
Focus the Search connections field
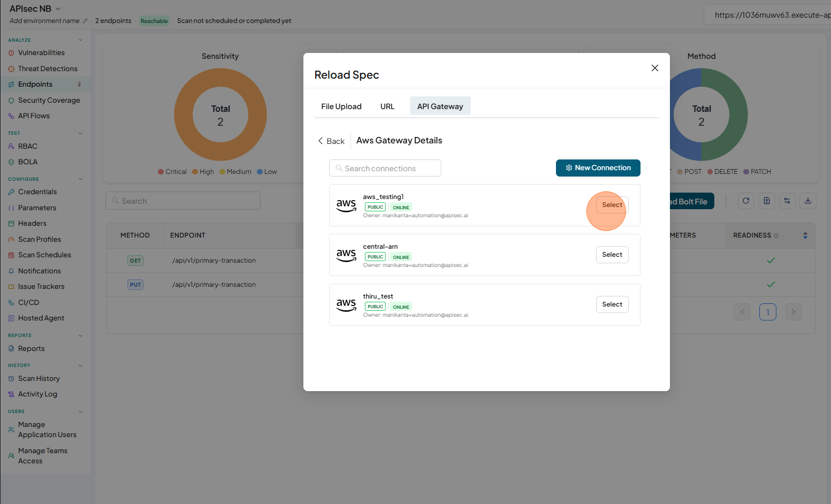coord(385,168)
